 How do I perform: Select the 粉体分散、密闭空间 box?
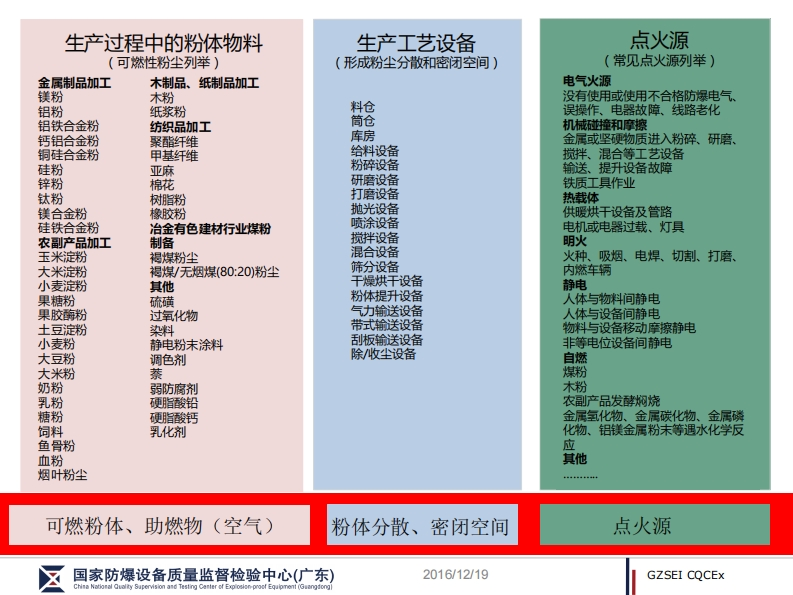[420, 525]
